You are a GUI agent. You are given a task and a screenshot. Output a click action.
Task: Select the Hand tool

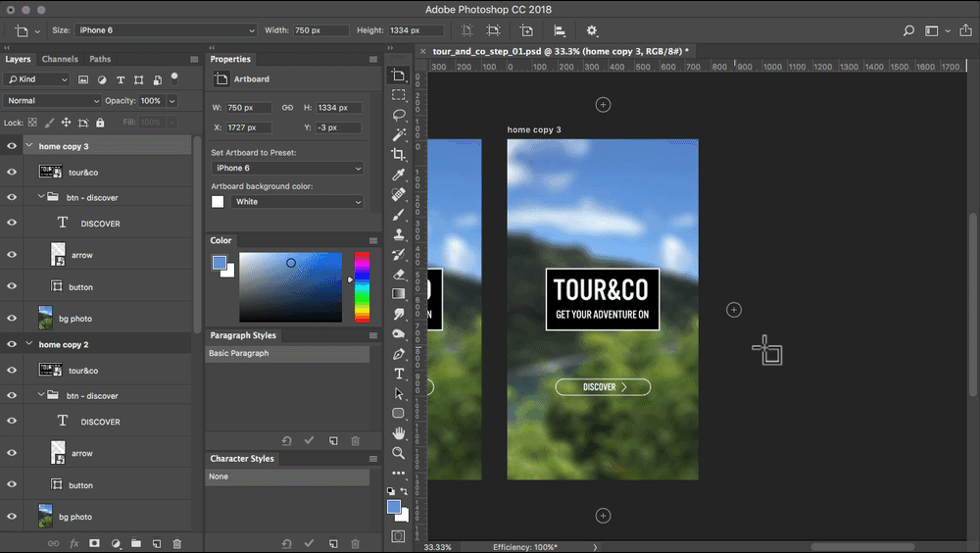pyautogui.click(x=399, y=433)
